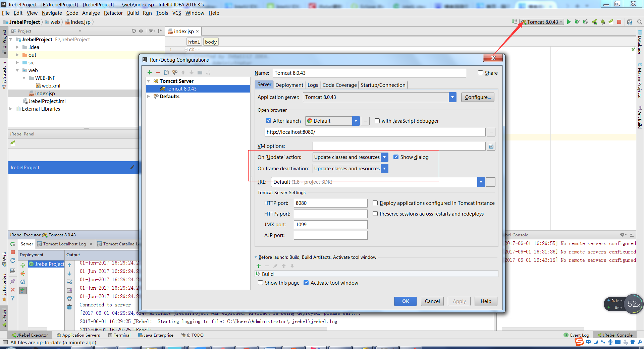Open the Tomcat 8.0.43 run configuration selector
The height and width of the screenshot is (349, 644).
[x=542, y=22]
